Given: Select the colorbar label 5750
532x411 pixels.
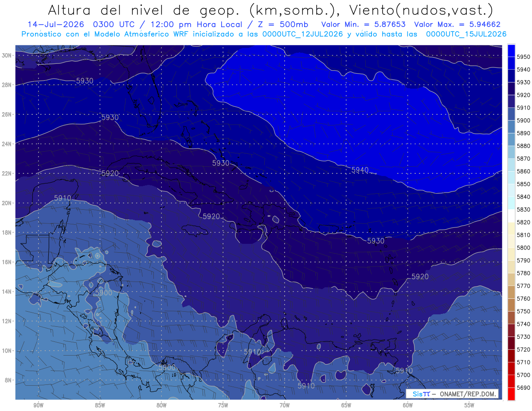Looking at the screenshot, I should point(523,311).
